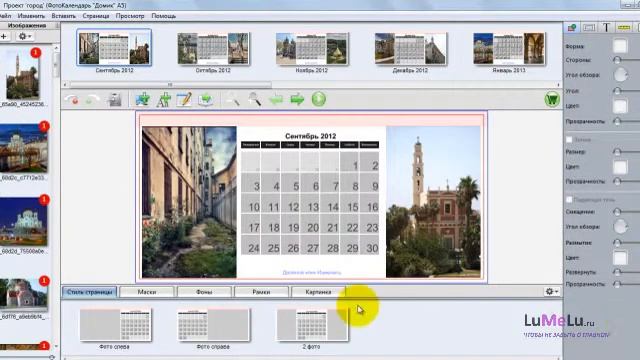
Task: Click the left building photo on calendar page
Action: 189,202
